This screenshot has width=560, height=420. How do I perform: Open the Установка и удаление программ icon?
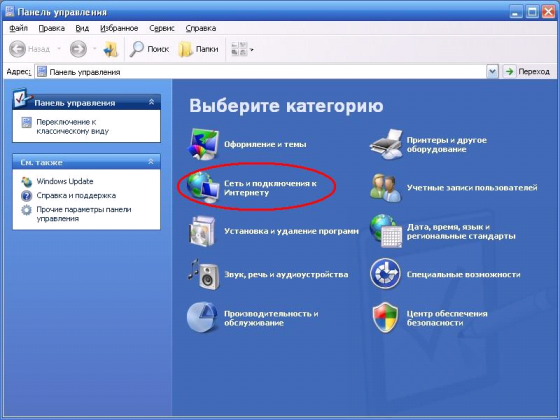click(x=202, y=231)
